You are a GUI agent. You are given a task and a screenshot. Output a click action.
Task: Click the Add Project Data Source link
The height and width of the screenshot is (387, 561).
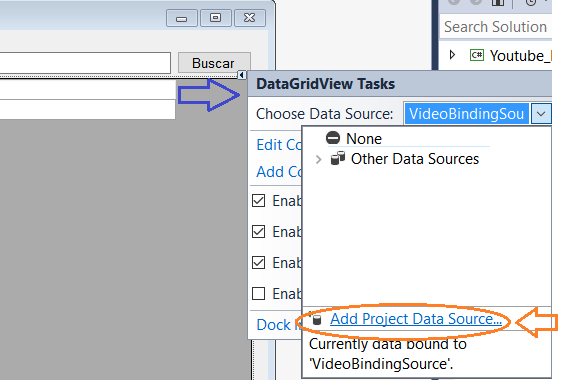click(x=416, y=319)
